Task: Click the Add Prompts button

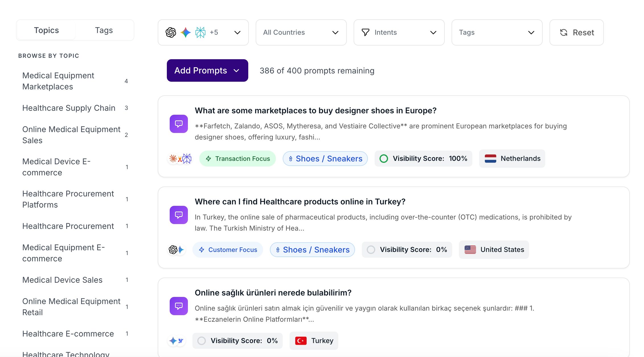Action: click(x=207, y=71)
